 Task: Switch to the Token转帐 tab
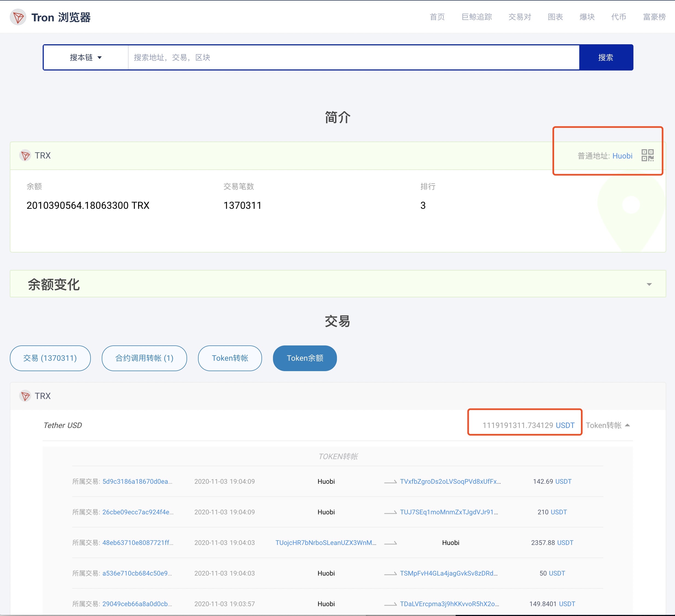coord(230,358)
